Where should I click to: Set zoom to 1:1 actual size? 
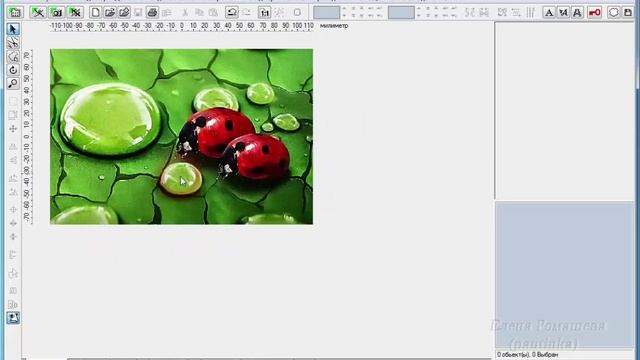pos(264,13)
